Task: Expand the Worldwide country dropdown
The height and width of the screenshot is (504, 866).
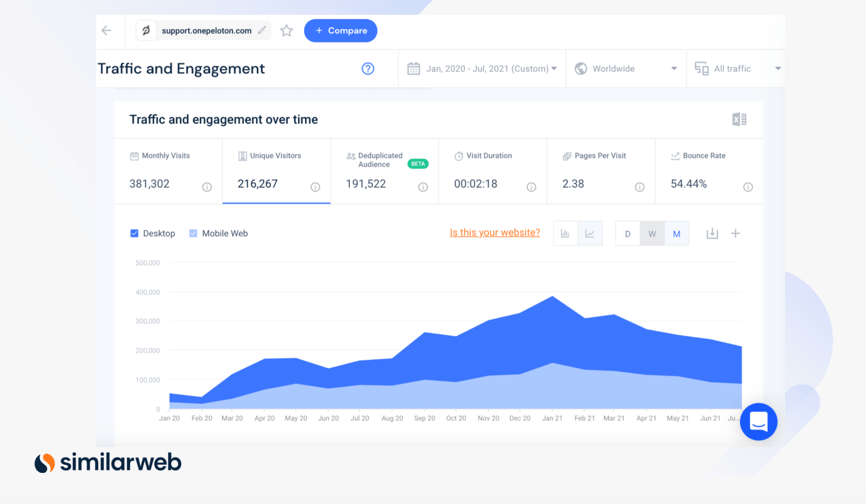Action: [626, 69]
